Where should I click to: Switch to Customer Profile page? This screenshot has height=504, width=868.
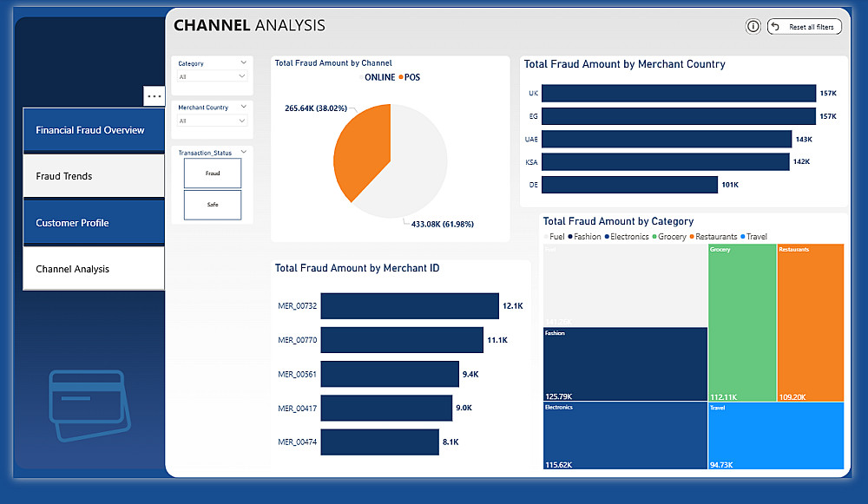(94, 222)
